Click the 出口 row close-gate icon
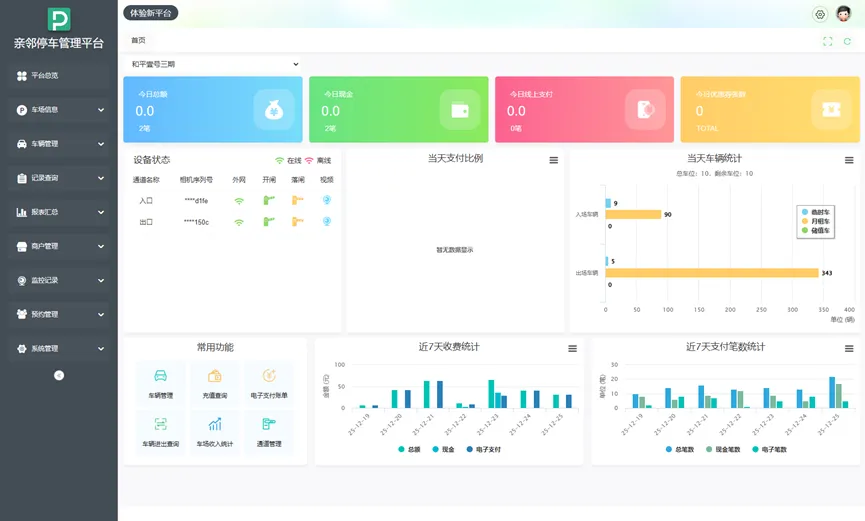Viewport: 865px width, 521px height. pos(297,222)
